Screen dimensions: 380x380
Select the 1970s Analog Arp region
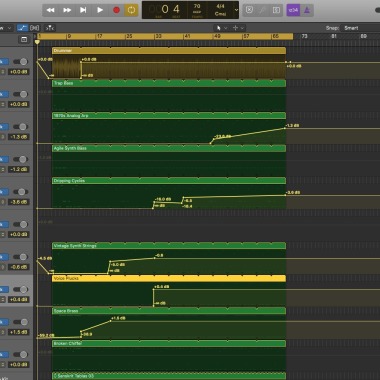(x=169, y=116)
